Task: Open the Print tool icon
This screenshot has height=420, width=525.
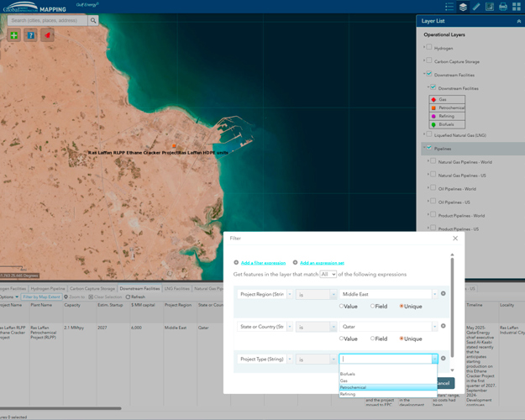Action: 503,7
